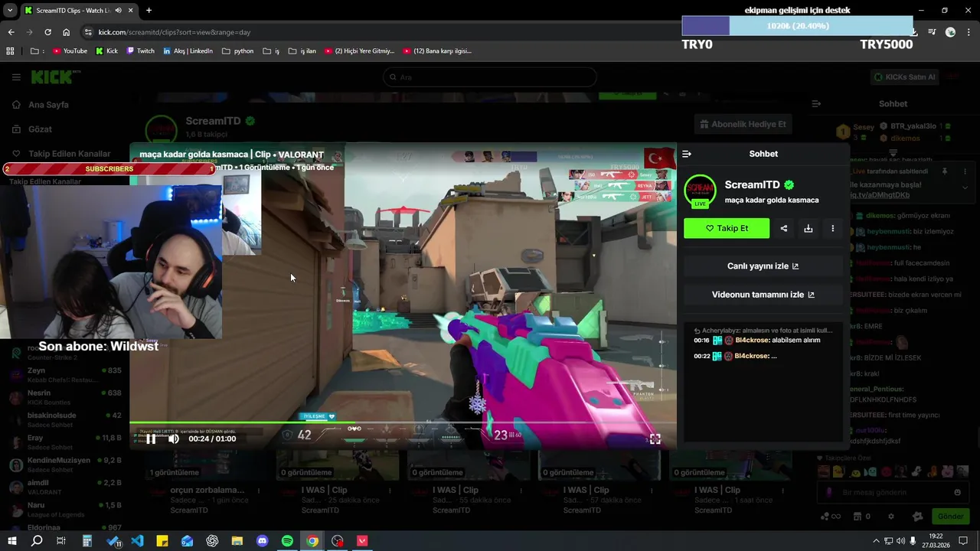Follow ScreamITD with Takip Et button

tap(727, 228)
